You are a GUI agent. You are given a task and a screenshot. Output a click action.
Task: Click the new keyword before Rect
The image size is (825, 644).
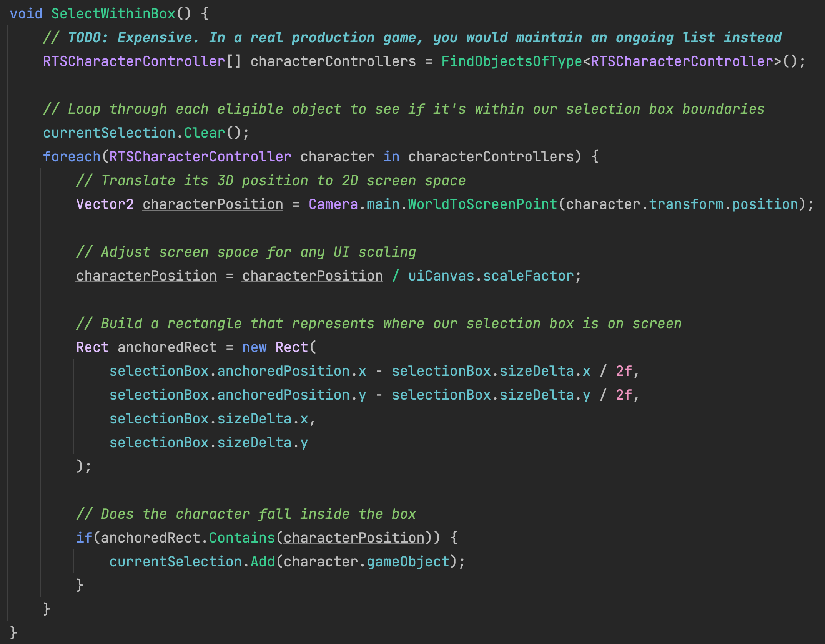[x=254, y=347]
